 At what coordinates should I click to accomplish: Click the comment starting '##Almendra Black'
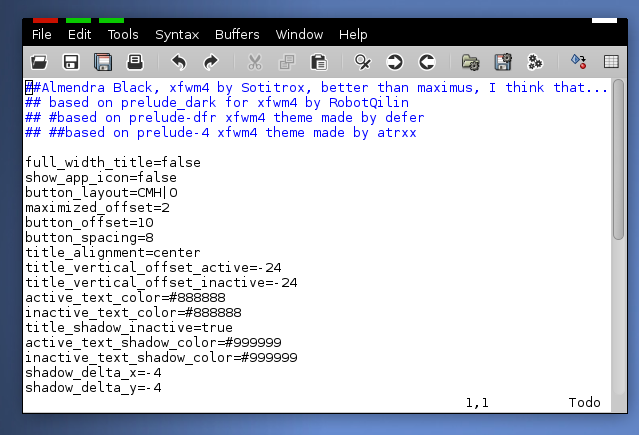pyautogui.click(x=316, y=88)
